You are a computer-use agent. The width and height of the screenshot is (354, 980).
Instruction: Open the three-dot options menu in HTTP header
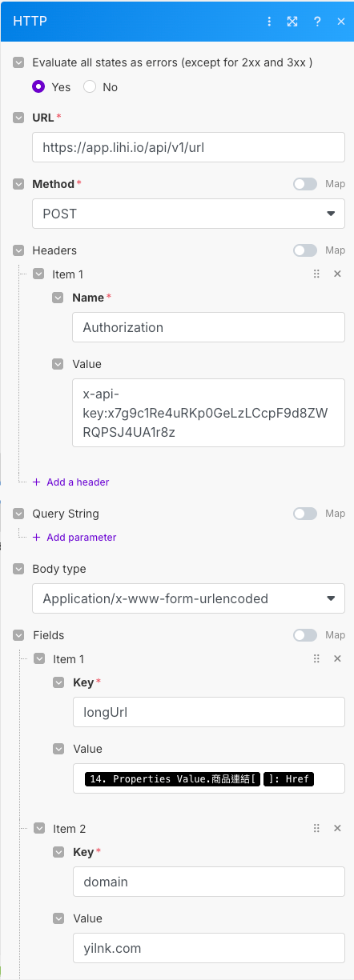click(269, 22)
